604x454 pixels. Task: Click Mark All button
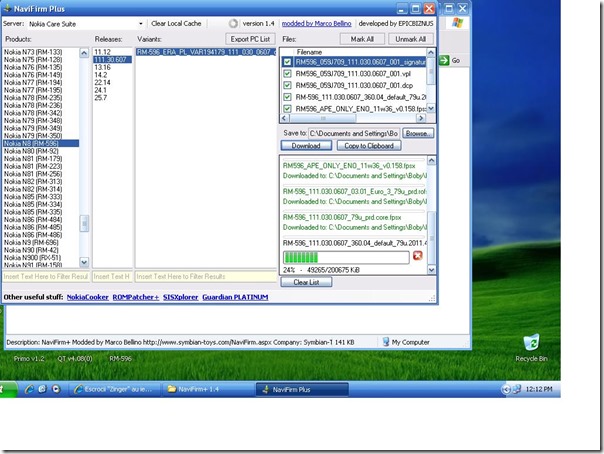(x=362, y=39)
